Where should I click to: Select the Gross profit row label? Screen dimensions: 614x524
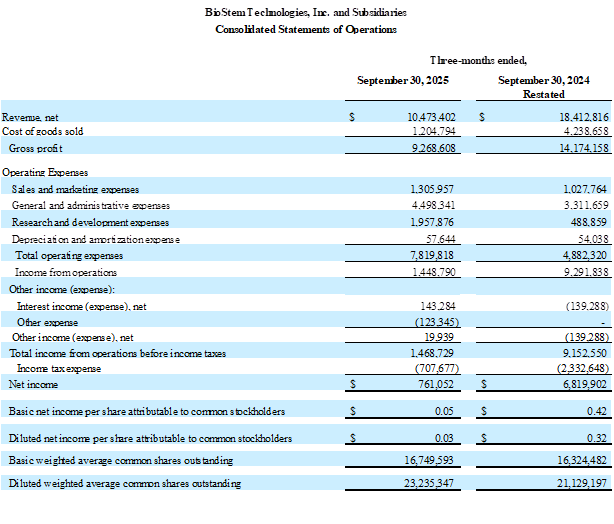click(37, 147)
